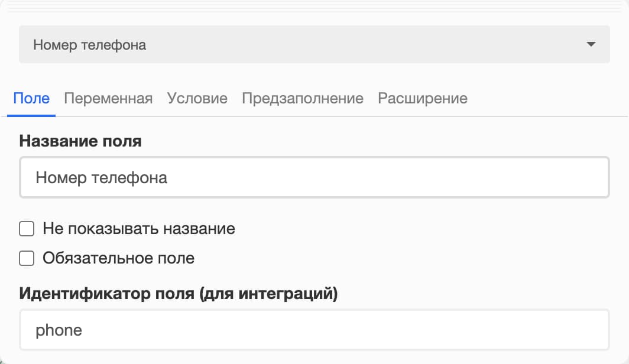Check the Обязательное поле option

pos(27,258)
